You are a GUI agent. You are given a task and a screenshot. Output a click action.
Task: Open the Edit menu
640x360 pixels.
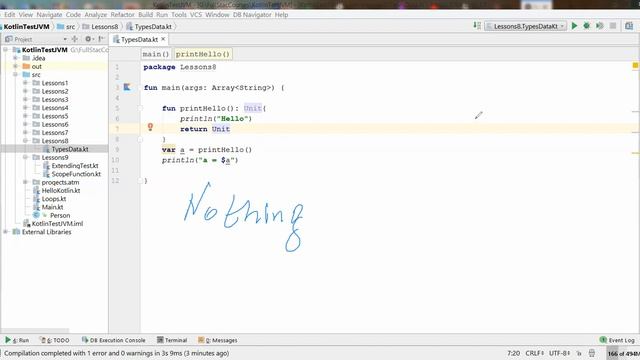point(9,14)
